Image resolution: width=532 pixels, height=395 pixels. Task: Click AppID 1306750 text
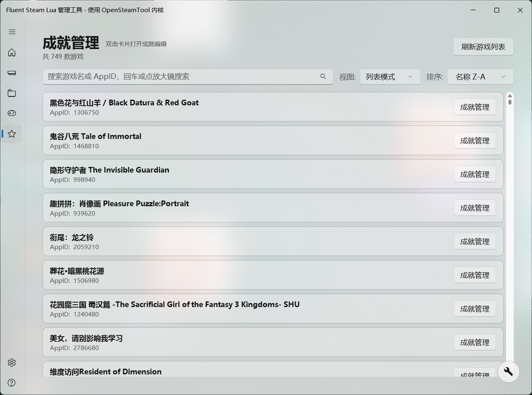(x=74, y=112)
